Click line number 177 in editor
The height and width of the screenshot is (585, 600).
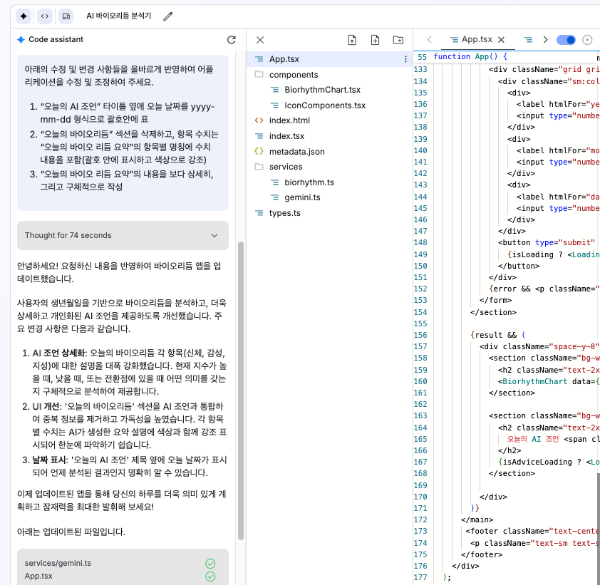tap(420, 577)
